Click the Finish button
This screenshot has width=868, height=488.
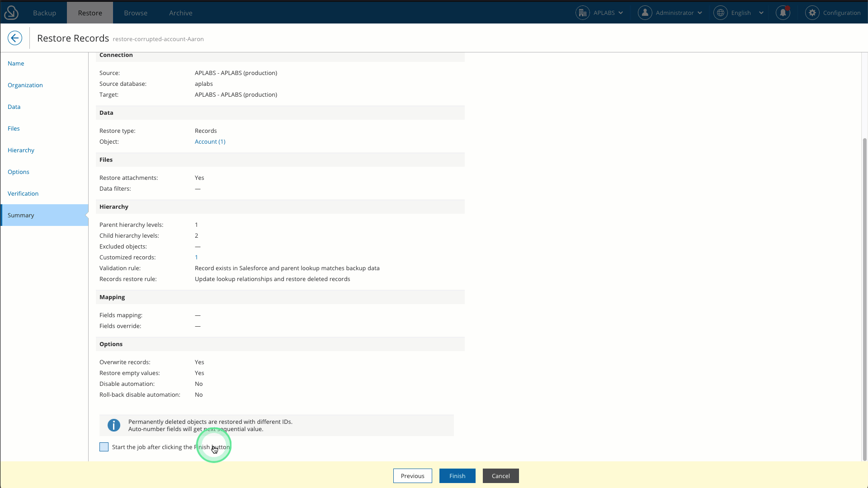pos(458,476)
